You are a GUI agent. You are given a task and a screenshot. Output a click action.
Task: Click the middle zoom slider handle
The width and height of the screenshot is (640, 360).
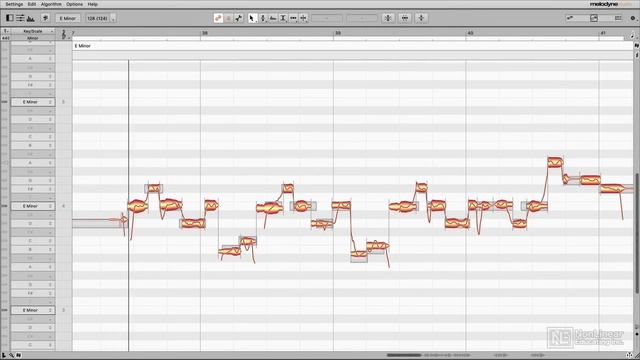point(594,18)
